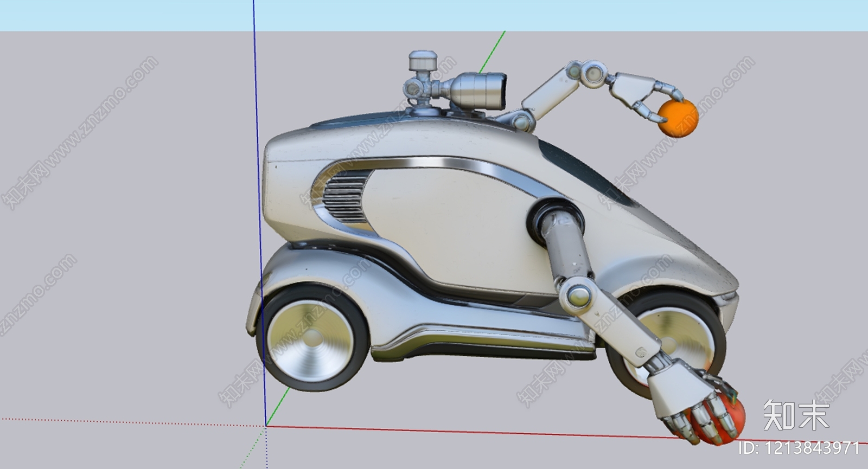Image resolution: width=868 pixels, height=469 pixels.
Task: Click the rooftop camera lens barrel
Action: point(477,90)
